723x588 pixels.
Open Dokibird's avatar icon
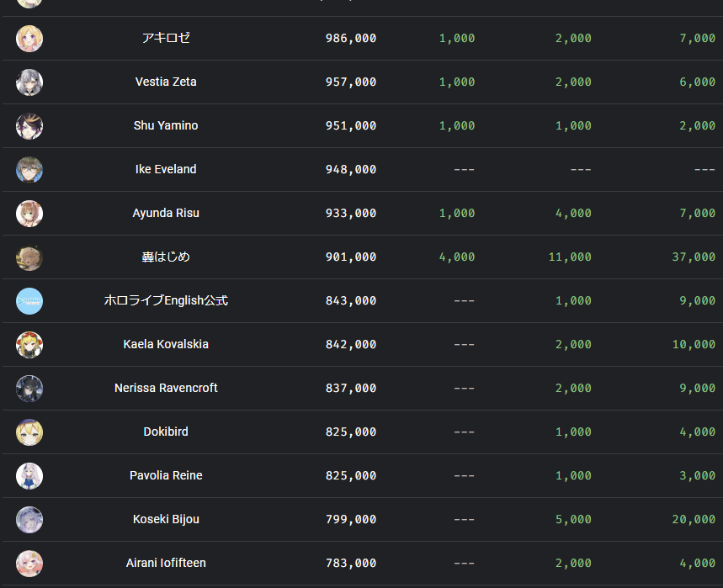point(29,432)
